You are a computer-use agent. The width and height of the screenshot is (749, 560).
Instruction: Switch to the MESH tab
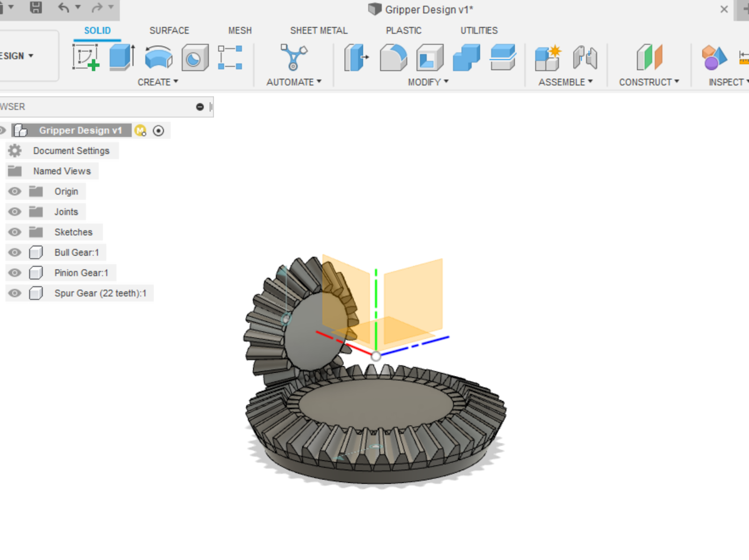240,30
